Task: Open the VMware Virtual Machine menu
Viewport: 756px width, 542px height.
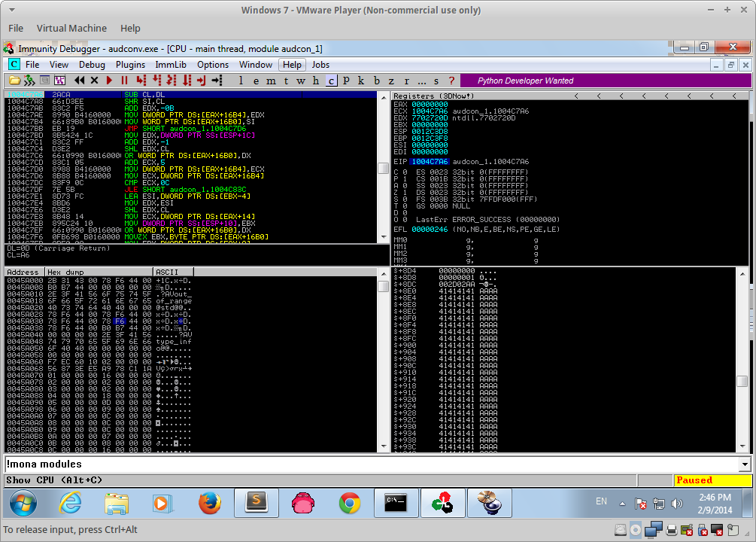Action: [72, 28]
